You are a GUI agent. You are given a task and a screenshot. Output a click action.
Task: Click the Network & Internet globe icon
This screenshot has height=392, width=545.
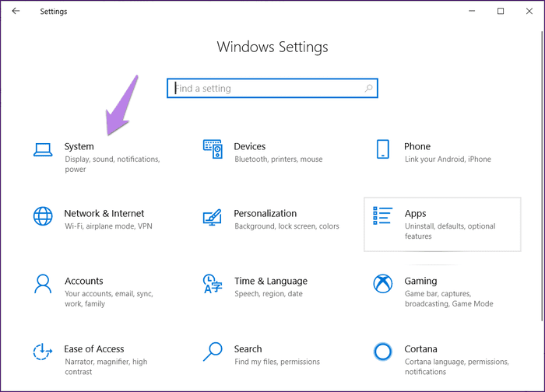pos(43,216)
